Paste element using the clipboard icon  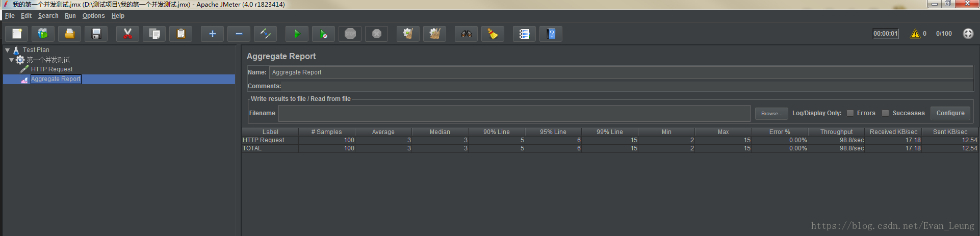tap(180, 34)
